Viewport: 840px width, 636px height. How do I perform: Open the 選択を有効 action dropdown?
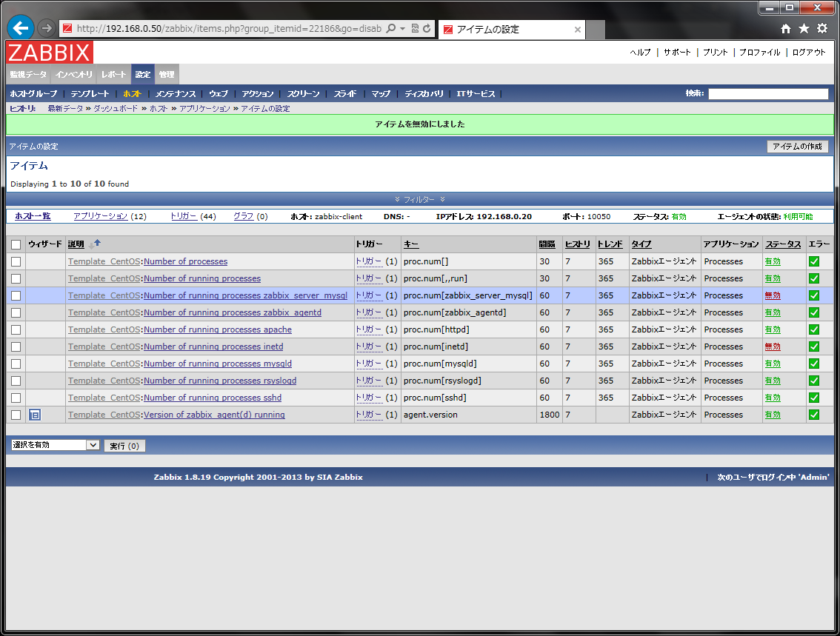coord(55,445)
